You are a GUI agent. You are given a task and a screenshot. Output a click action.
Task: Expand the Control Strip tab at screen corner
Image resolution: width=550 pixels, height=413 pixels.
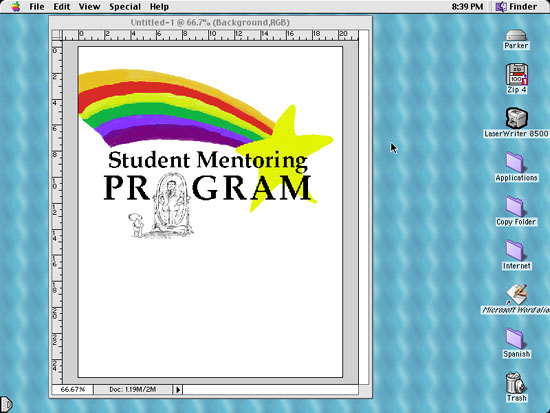(x=6, y=405)
